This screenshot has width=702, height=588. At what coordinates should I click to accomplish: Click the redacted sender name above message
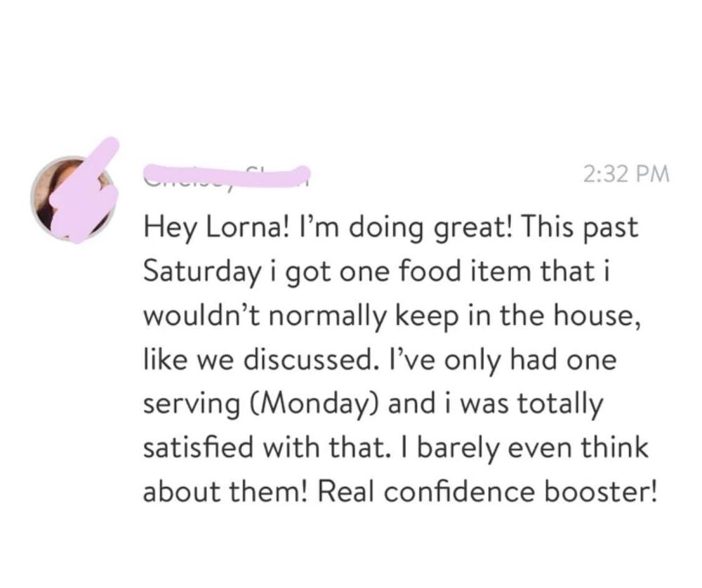point(226,173)
